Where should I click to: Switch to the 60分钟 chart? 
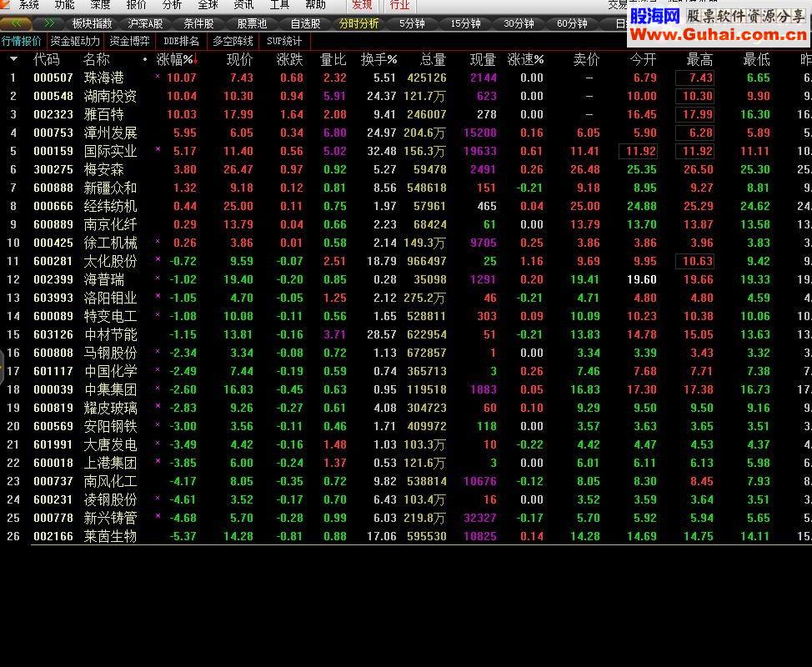coord(572,24)
